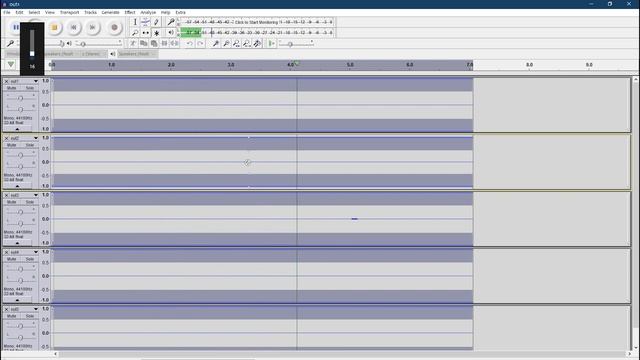640x360 pixels.
Task: Select the Draw (pencil) tool
Action: (x=156, y=22)
